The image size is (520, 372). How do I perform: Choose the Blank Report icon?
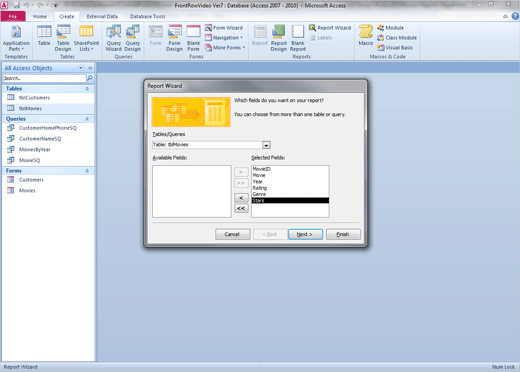[x=298, y=38]
